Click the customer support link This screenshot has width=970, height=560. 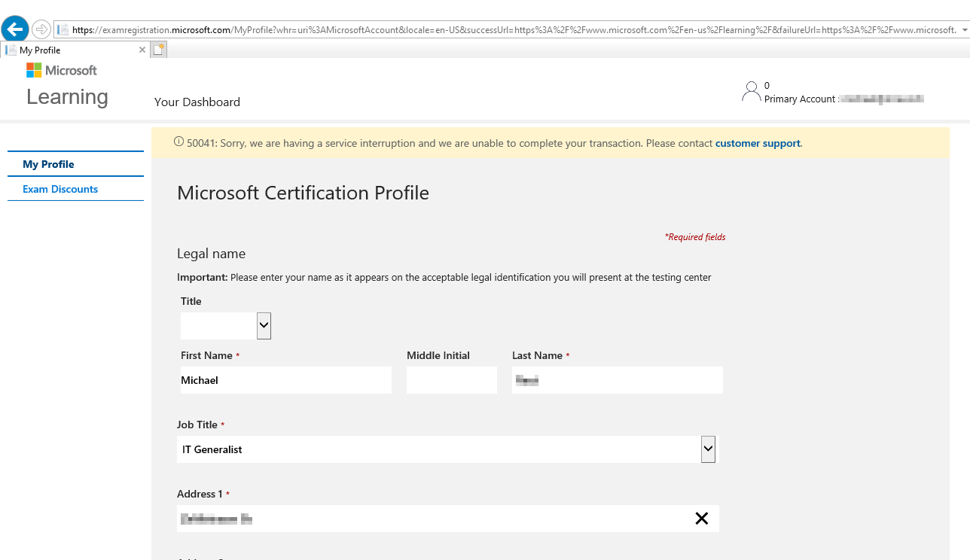pos(757,143)
